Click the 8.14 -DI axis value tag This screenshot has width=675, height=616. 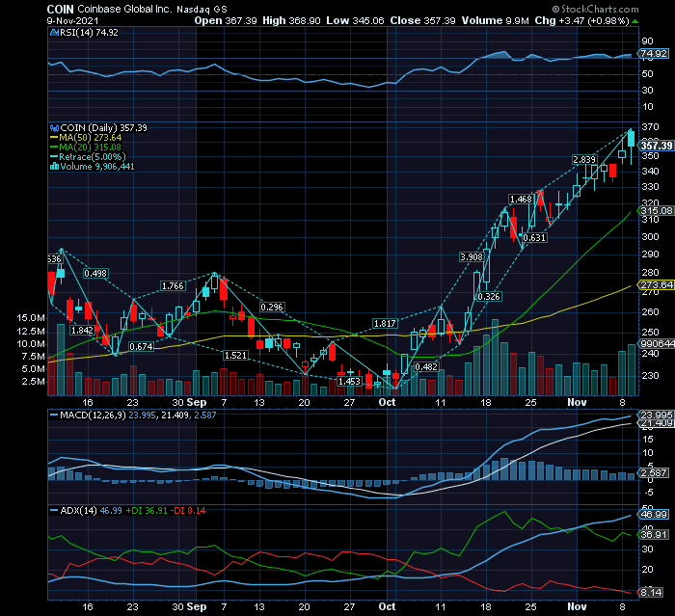(651, 592)
